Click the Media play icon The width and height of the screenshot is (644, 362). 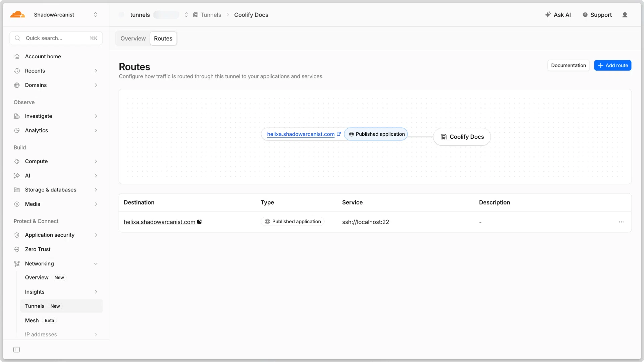pos(17,204)
